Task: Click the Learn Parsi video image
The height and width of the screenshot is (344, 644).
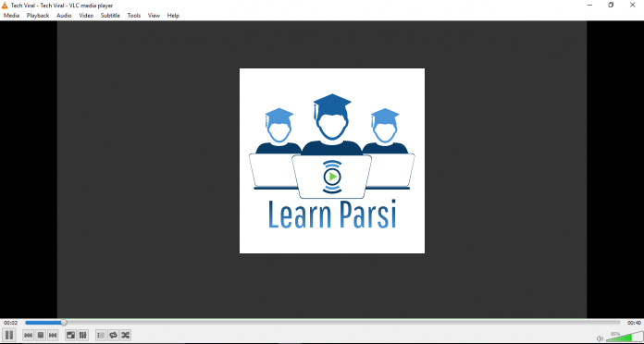Action: tap(332, 161)
